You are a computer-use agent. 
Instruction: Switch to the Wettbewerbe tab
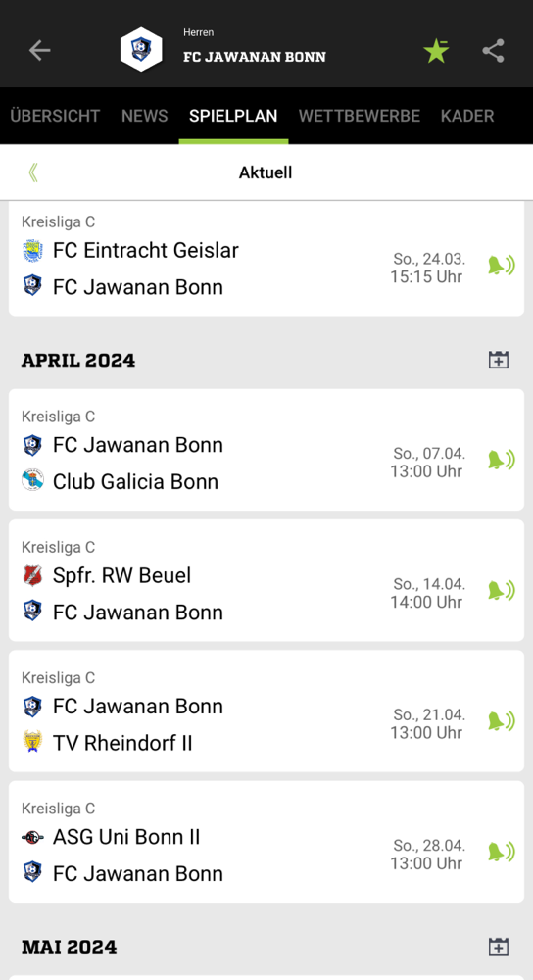[360, 116]
